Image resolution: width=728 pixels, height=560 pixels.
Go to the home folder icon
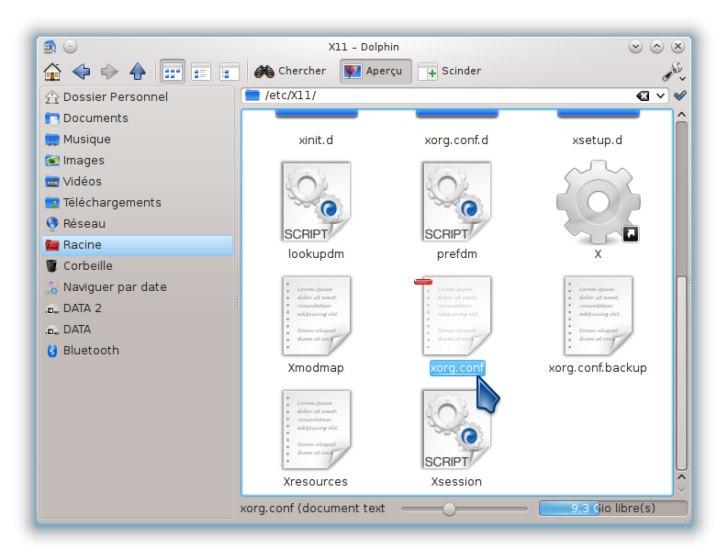52,71
